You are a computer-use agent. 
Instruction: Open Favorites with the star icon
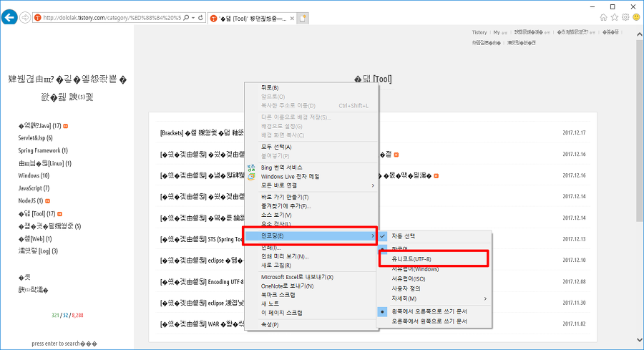click(x=615, y=17)
